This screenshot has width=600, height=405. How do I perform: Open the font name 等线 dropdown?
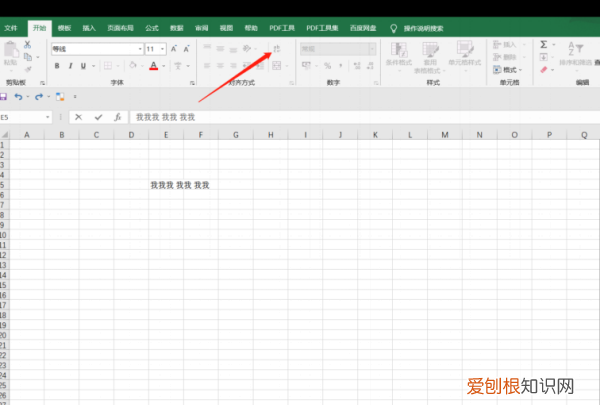coord(140,49)
